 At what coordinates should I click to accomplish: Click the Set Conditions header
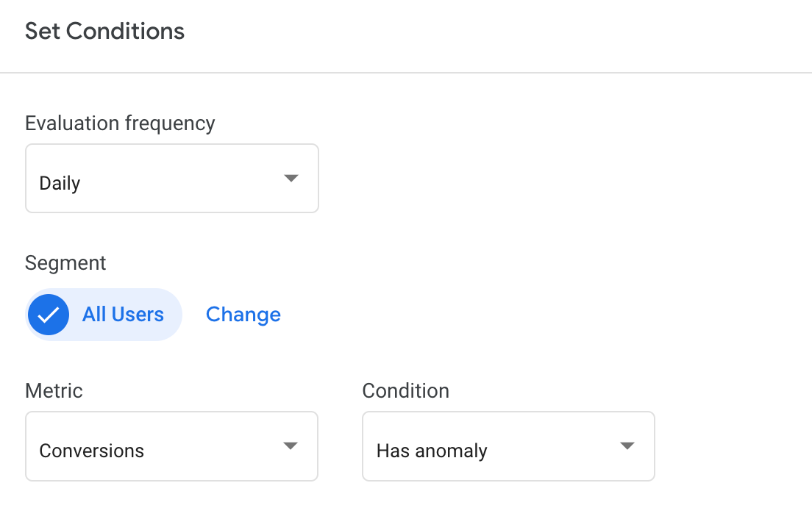tap(104, 31)
